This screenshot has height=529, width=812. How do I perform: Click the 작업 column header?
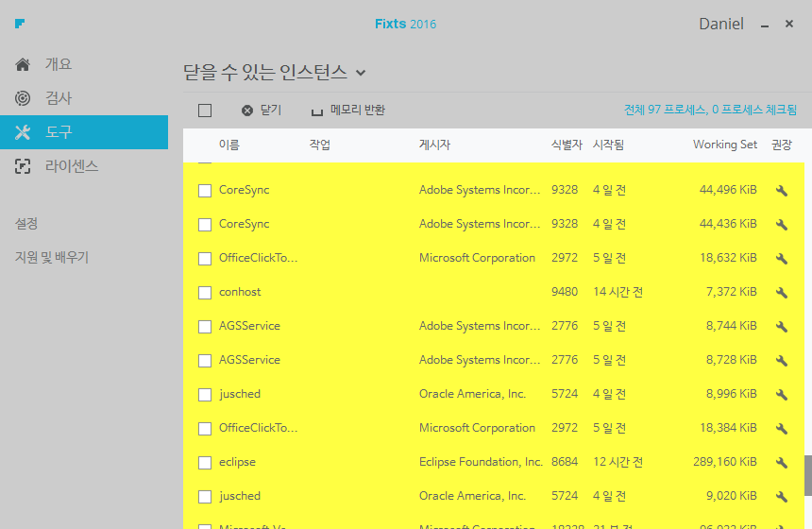coord(319,145)
